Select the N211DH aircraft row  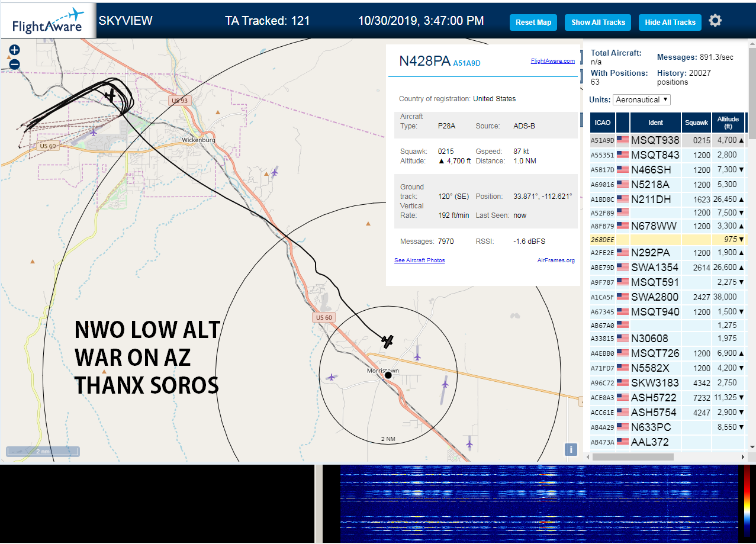(668, 199)
